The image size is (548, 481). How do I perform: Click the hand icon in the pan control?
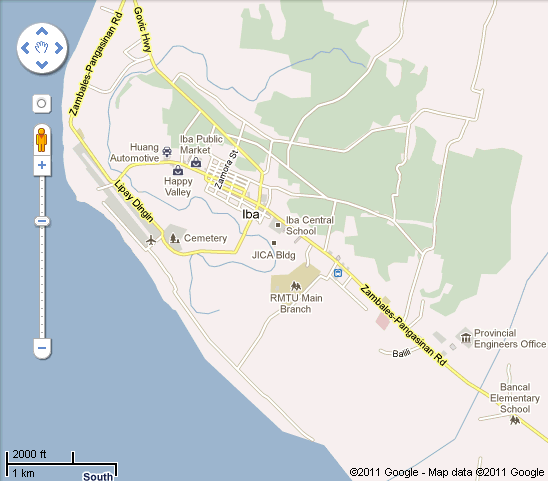(x=42, y=48)
